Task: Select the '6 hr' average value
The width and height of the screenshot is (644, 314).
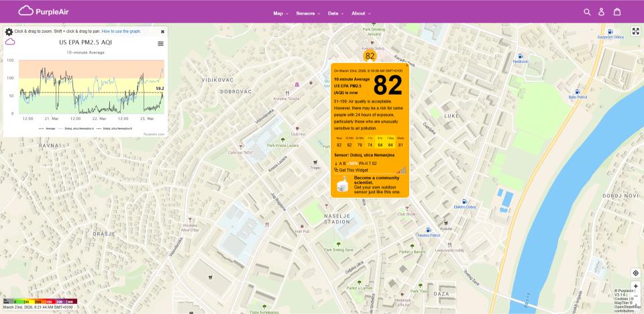Action: (380, 142)
